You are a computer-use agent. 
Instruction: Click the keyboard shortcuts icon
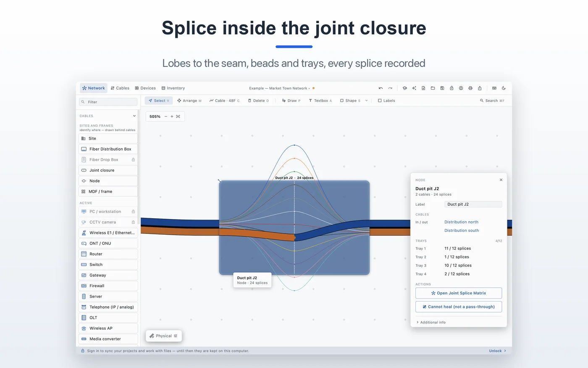click(x=494, y=88)
